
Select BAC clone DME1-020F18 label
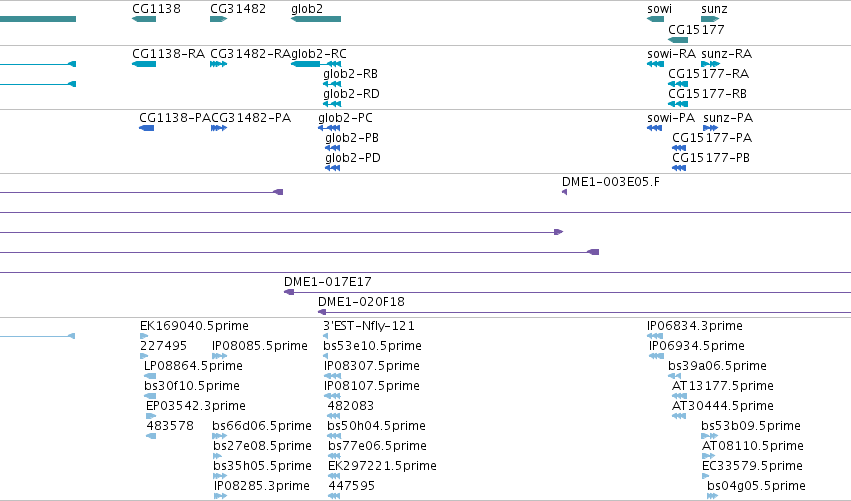tap(361, 302)
